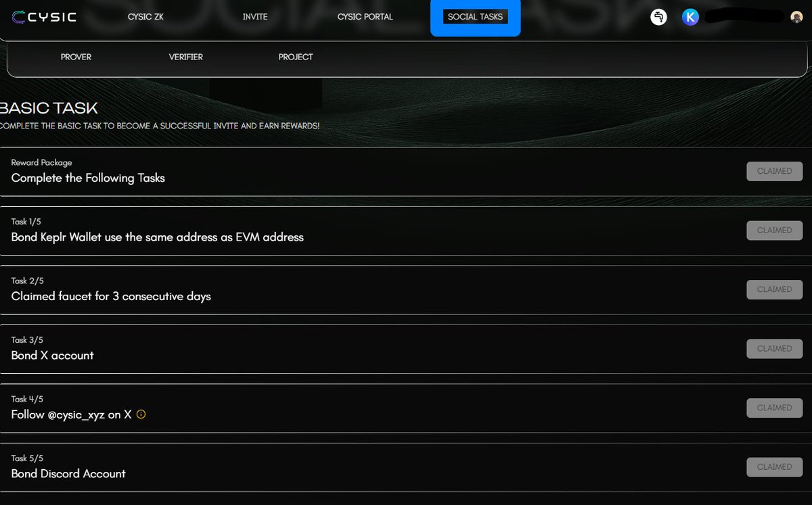The image size is (812, 505).
Task: Click the 'COMPLETE THE BASIC TASK' subtitle text
Action: click(160, 126)
